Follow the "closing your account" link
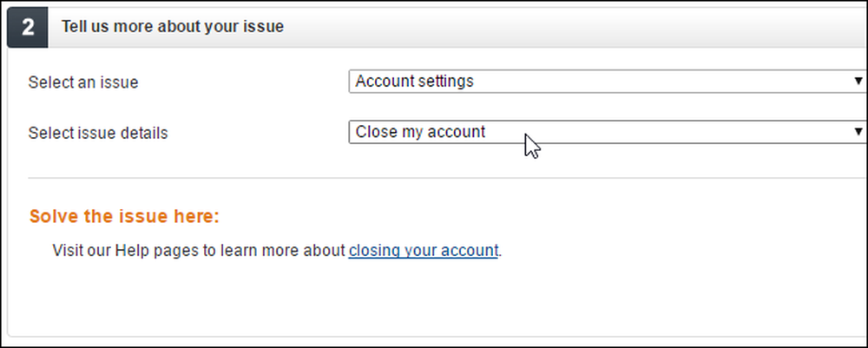Image resolution: width=868 pixels, height=348 pixels. pos(424,251)
